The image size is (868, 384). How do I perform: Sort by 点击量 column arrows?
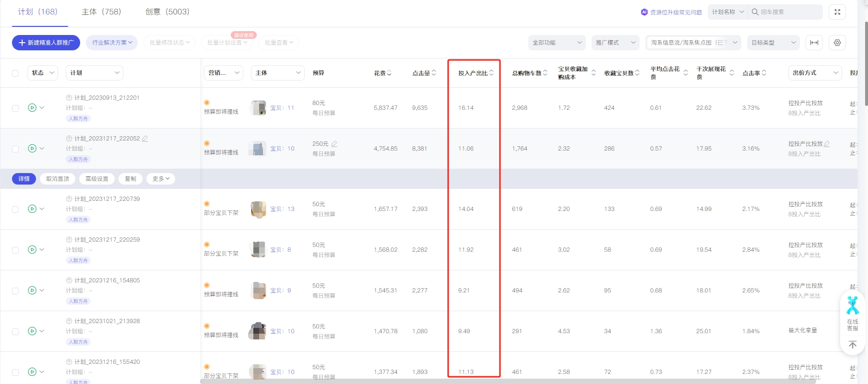(434, 73)
